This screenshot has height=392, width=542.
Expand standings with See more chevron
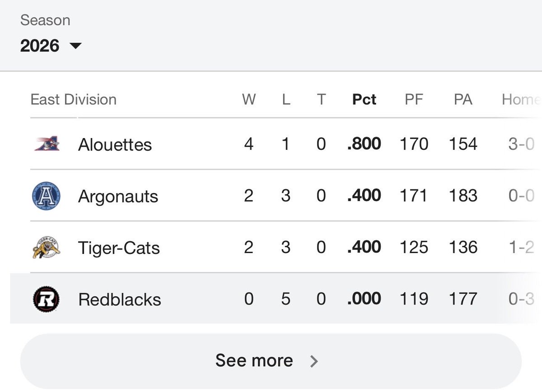(x=314, y=361)
